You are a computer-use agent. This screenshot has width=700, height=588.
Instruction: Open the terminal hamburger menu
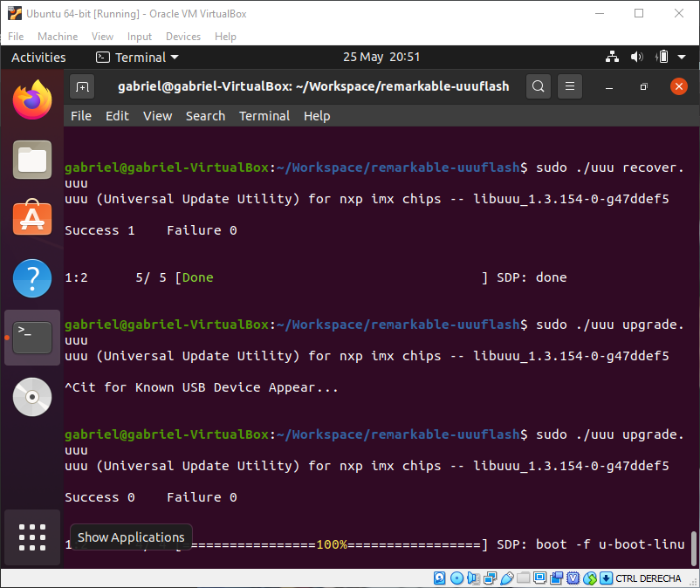570,86
